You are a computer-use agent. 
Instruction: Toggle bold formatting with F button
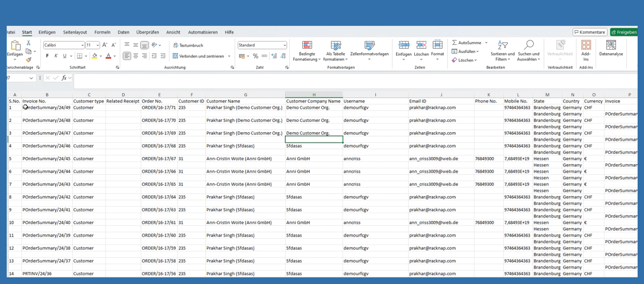tap(47, 56)
